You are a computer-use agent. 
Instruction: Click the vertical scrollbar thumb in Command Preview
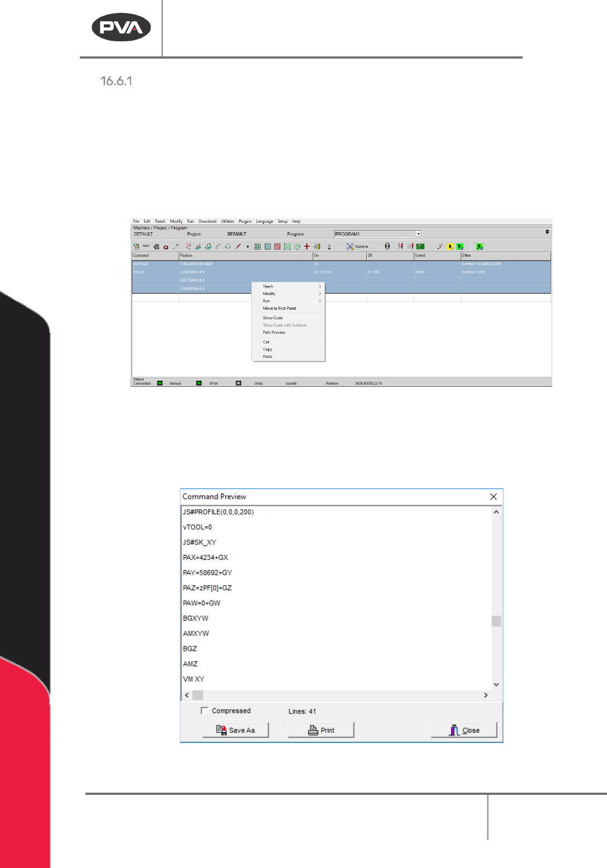pyautogui.click(x=496, y=621)
